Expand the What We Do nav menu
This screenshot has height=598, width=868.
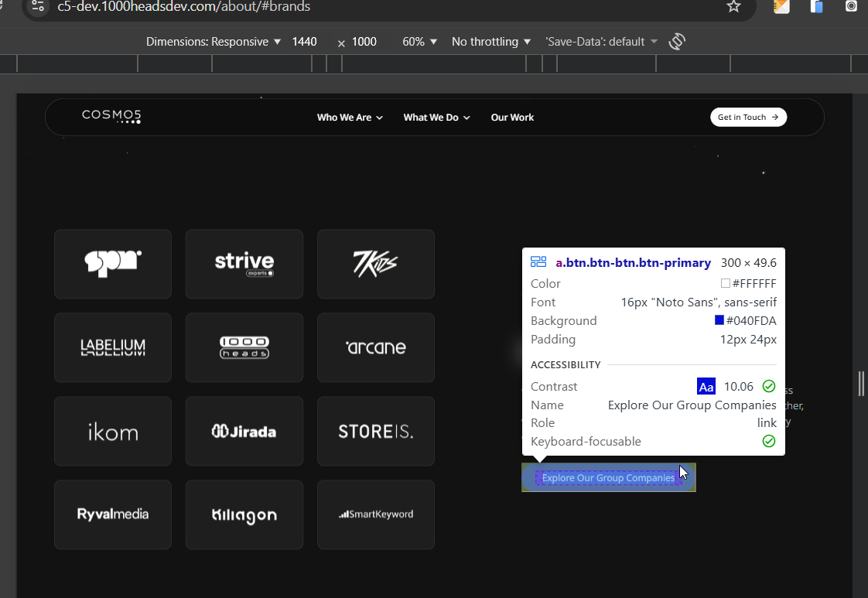coord(437,118)
